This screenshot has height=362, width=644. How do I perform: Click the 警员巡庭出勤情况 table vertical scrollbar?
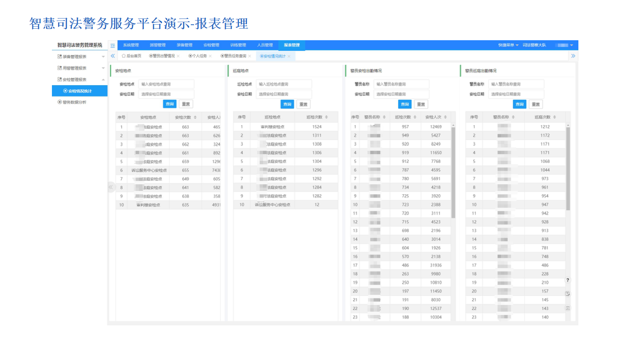(x=568, y=169)
